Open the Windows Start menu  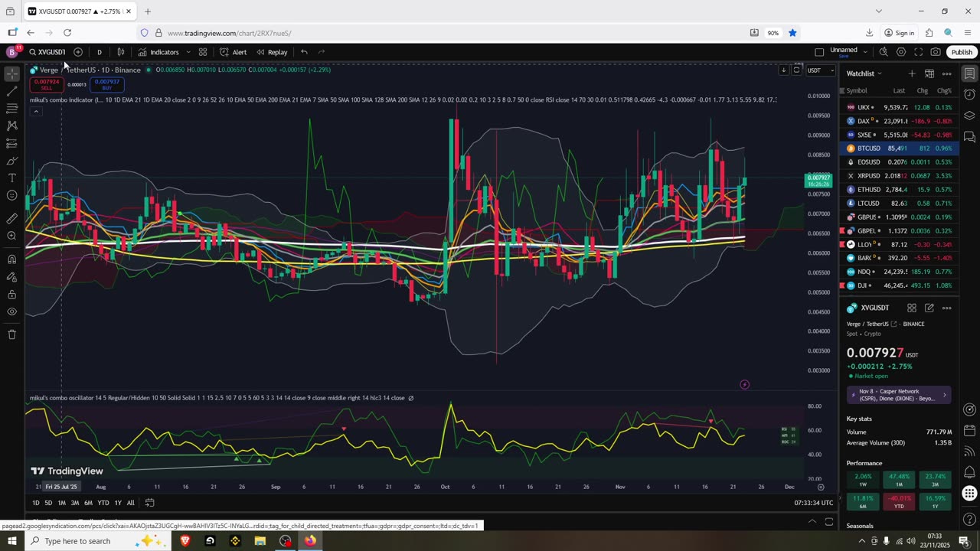tap(11, 541)
